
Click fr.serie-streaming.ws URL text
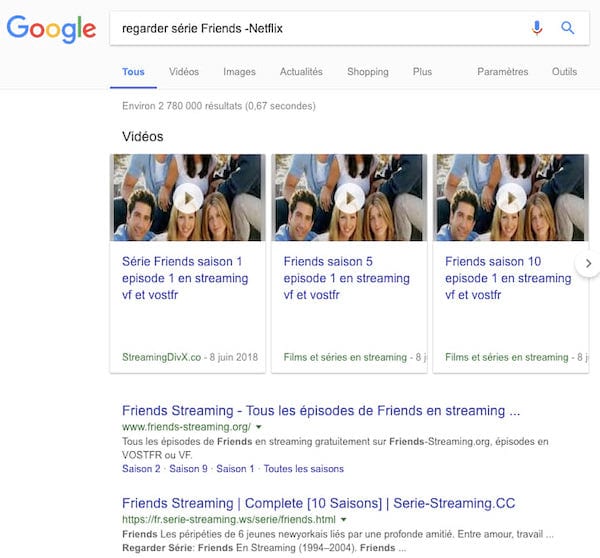(x=229, y=520)
